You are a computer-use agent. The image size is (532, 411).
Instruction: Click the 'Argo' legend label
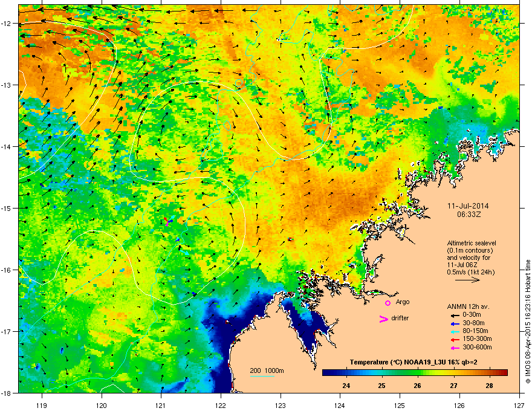click(403, 302)
